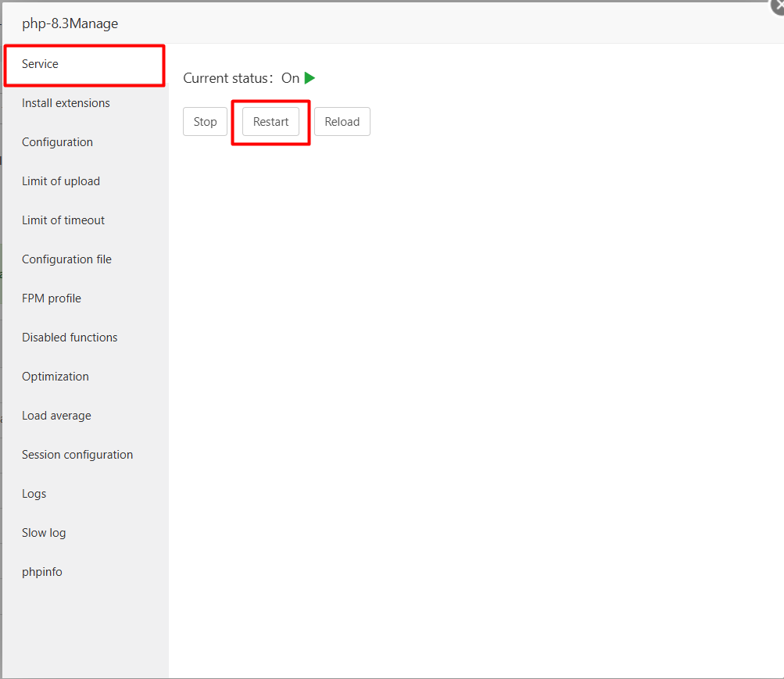The height and width of the screenshot is (679, 784).
Task: Open the Logs section
Action: pyautogui.click(x=34, y=493)
